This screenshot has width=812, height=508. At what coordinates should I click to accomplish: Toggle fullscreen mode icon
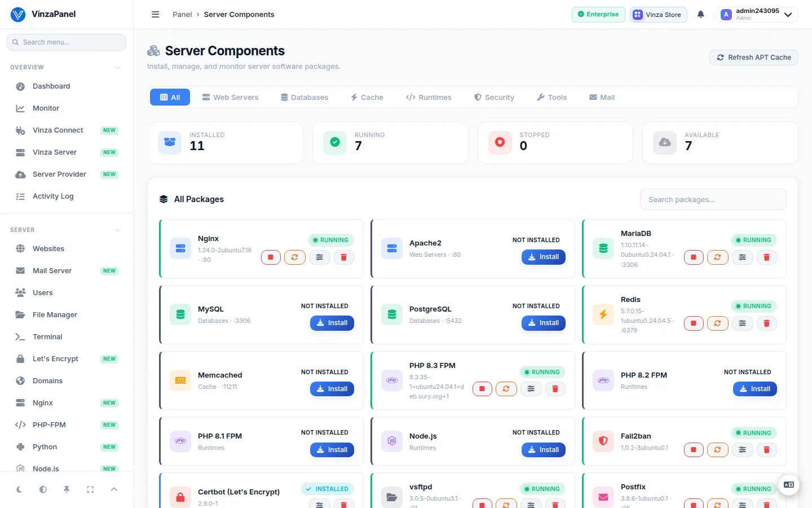coord(90,489)
